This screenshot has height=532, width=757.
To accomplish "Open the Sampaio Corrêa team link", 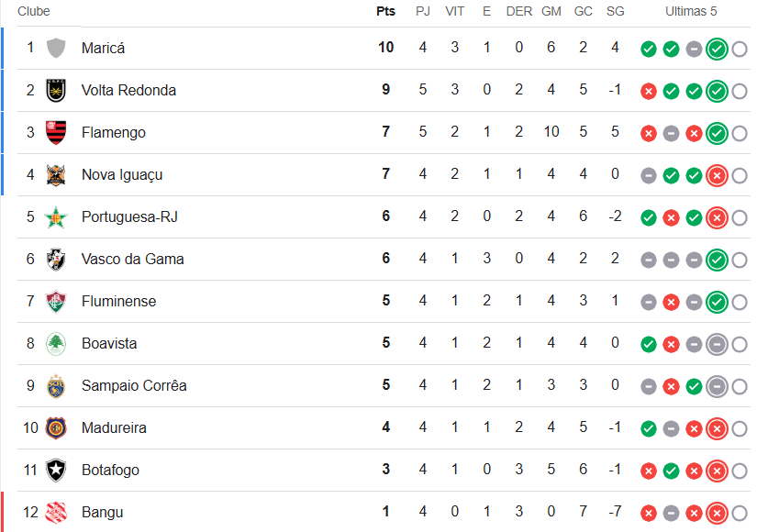I will (134, 385).
